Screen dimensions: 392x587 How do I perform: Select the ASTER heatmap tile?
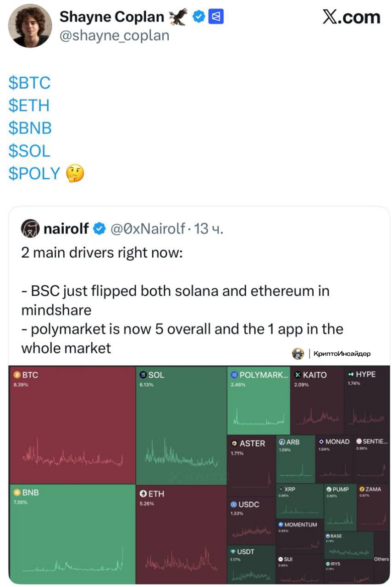(x=251, y=463)
